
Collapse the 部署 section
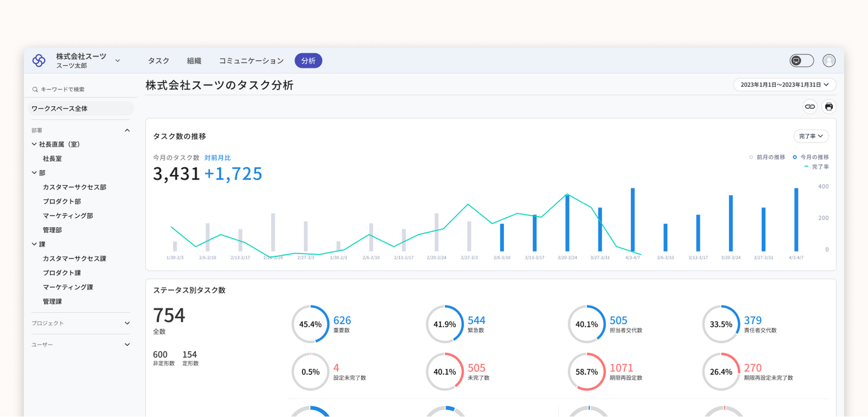(127, 130)
